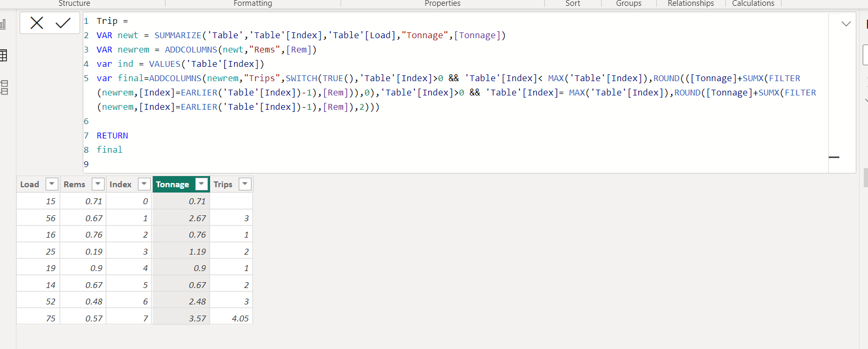Select Trips cell with value 4.05
The image size is (868, 349).
(231, 318)
